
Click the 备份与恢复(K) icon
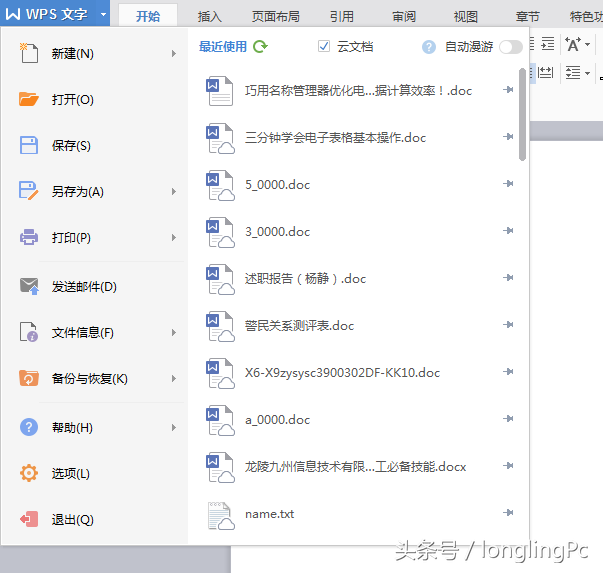tap(29, 378)
